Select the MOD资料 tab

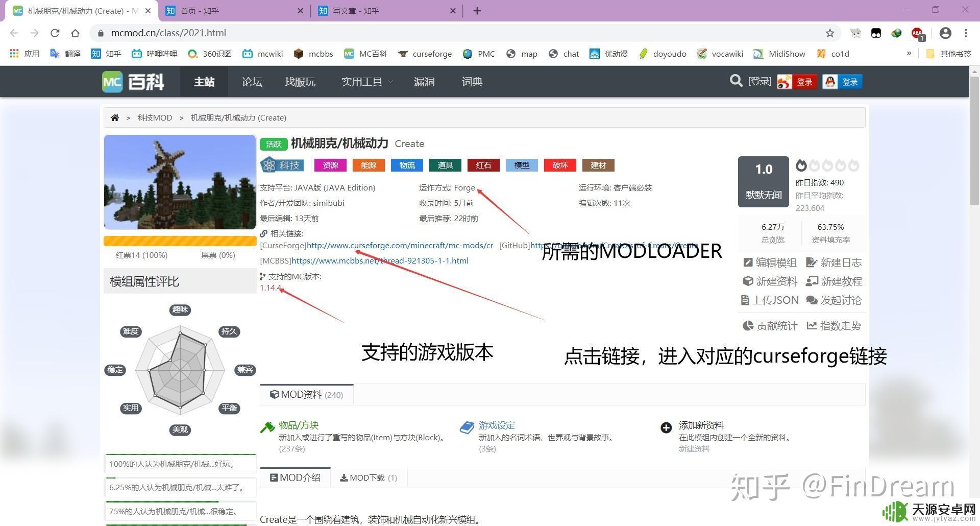click(x=306, y=394)
